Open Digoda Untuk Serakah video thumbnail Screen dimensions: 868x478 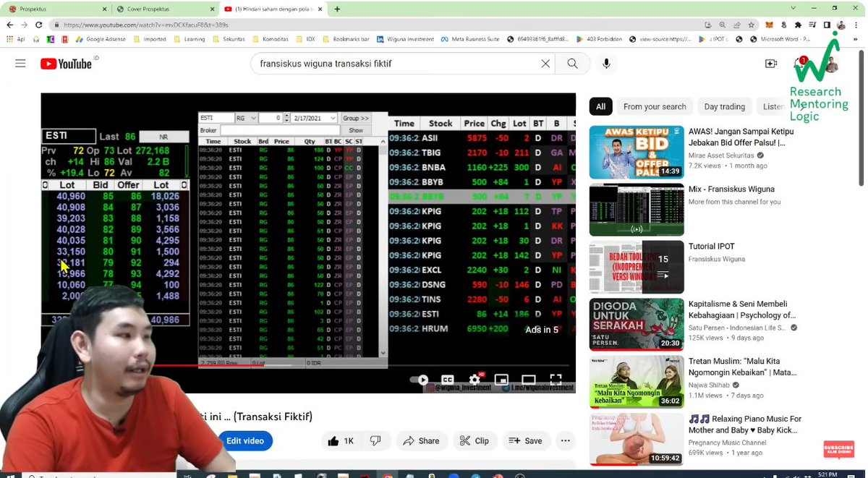coord(637,325)
